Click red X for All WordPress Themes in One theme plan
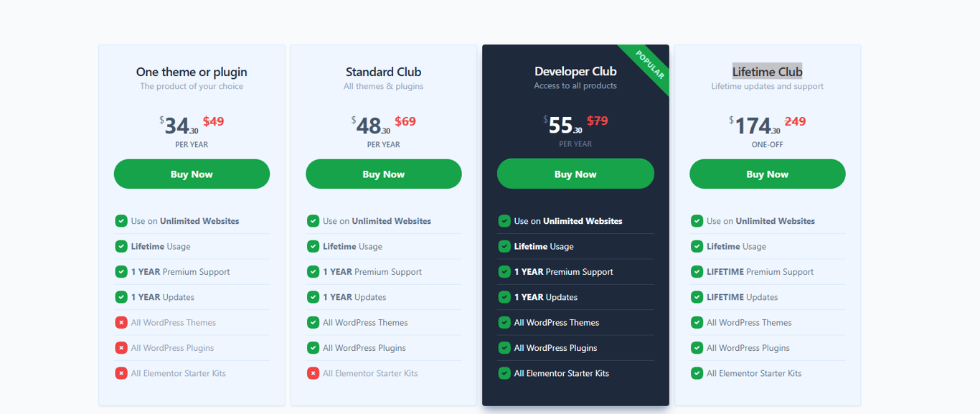 click(121, 322)
